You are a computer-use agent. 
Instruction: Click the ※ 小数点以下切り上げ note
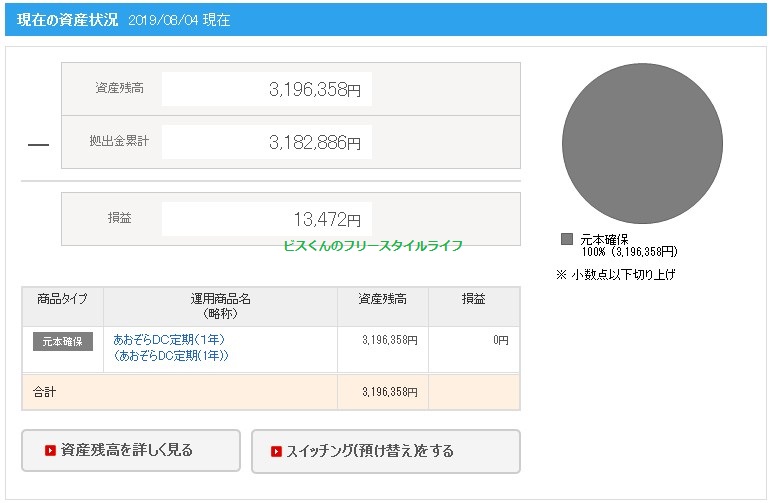[x=616, y=275]
